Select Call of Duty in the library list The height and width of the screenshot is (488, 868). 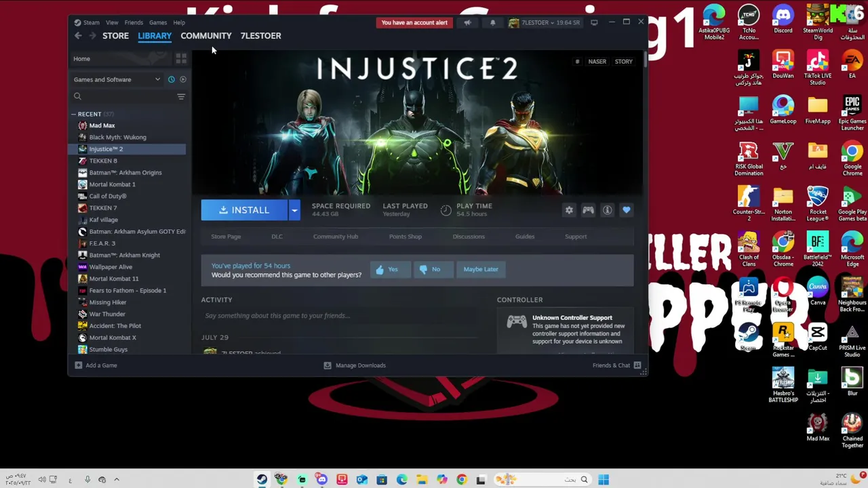[127, 196]
